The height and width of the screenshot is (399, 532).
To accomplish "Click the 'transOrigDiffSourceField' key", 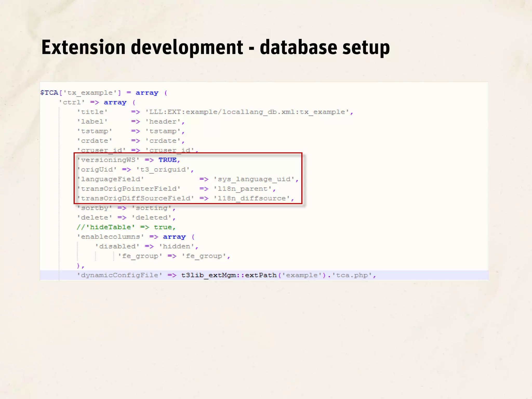I will click(x=136, y=198).
